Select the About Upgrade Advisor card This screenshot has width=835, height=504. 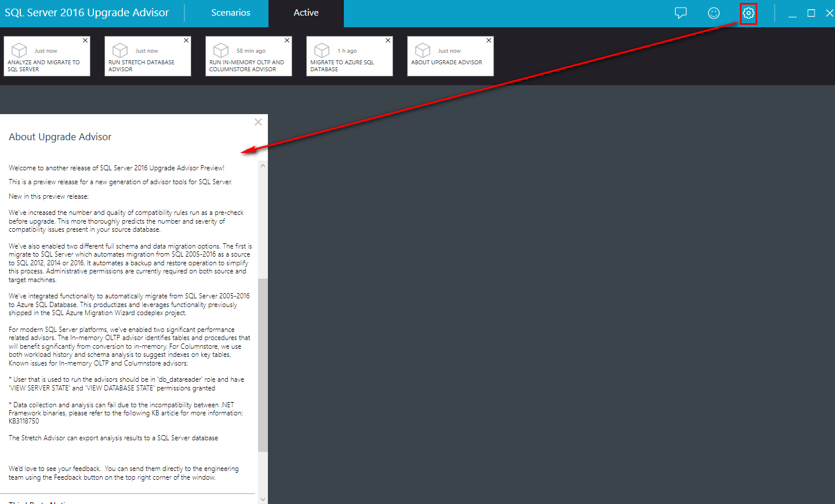coord(451,56)
